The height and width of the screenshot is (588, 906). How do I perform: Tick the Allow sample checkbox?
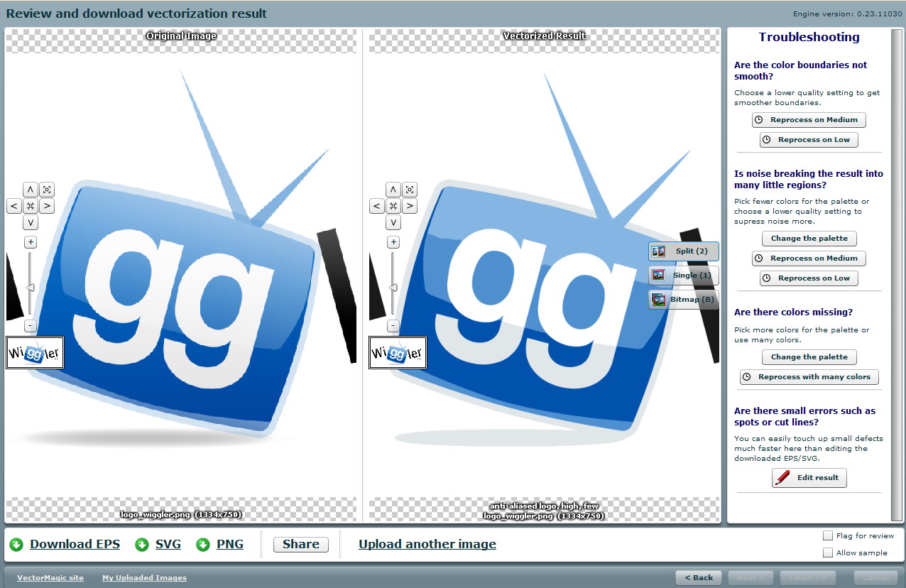click(827, 552)
